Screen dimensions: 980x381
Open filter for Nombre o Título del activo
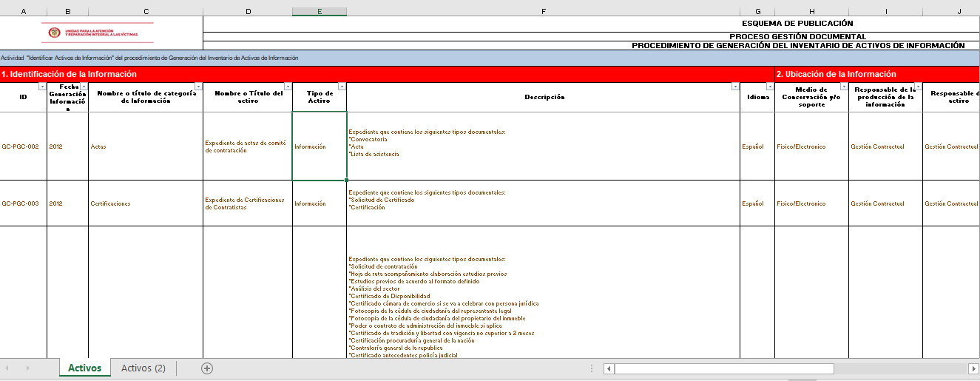pyautogui.click(x=287, y=87)
